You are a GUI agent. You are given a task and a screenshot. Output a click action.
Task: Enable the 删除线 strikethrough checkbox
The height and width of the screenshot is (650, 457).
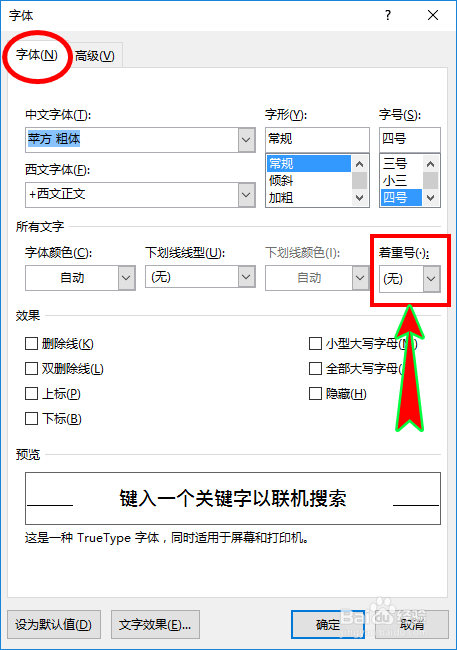tap(32, 344)
